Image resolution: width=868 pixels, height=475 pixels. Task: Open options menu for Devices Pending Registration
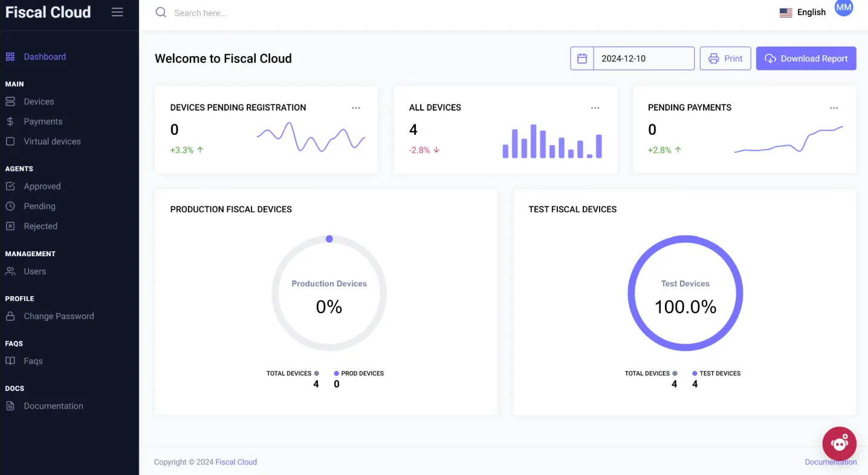pos(356,108)
